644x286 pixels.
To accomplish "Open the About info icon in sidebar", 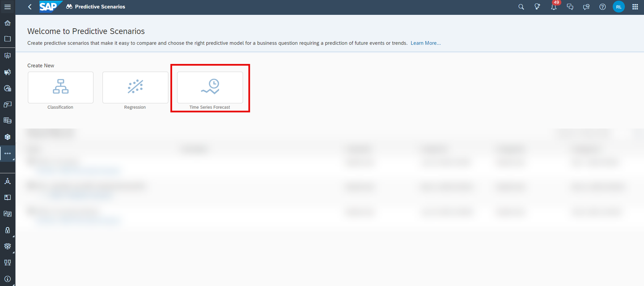I will [x=8, y=278].
